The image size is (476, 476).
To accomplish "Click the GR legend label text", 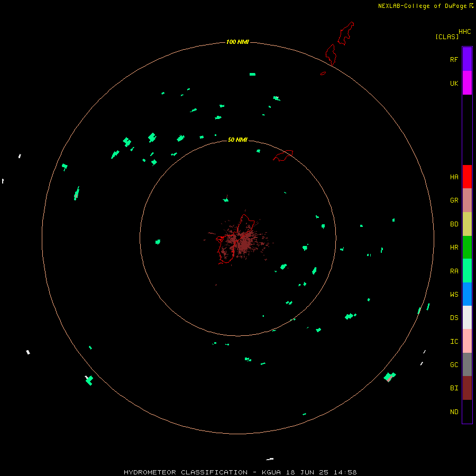I will [x=454, y=200].
